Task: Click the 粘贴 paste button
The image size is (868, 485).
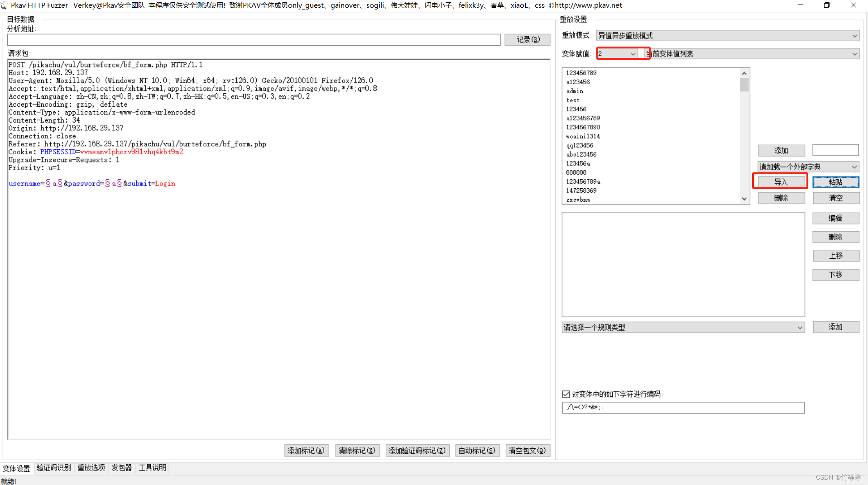Action: [835, 182]
